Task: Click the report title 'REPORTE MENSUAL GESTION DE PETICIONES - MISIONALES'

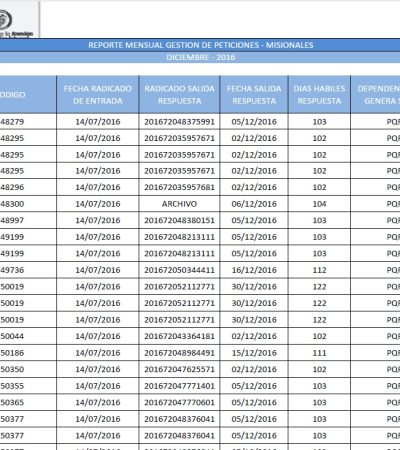Action: point(201,45)
